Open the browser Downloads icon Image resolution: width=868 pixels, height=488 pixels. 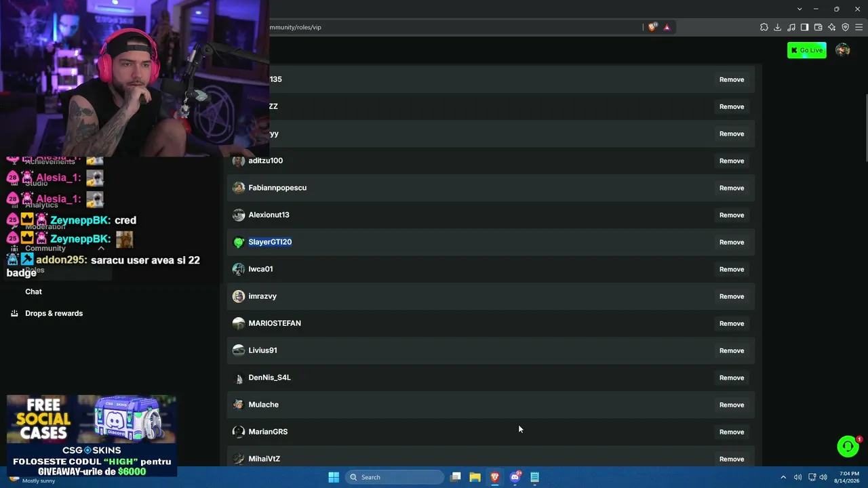click(778, 27)
